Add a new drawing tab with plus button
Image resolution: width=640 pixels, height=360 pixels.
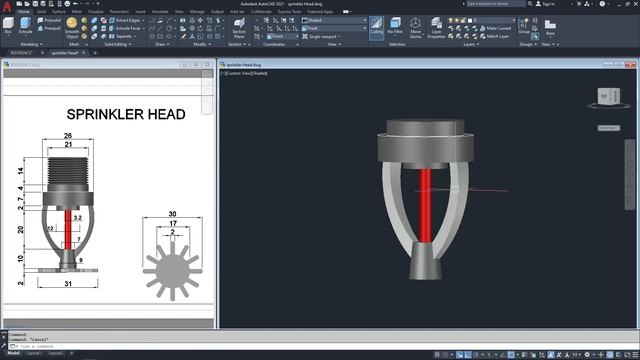[95, 53]
